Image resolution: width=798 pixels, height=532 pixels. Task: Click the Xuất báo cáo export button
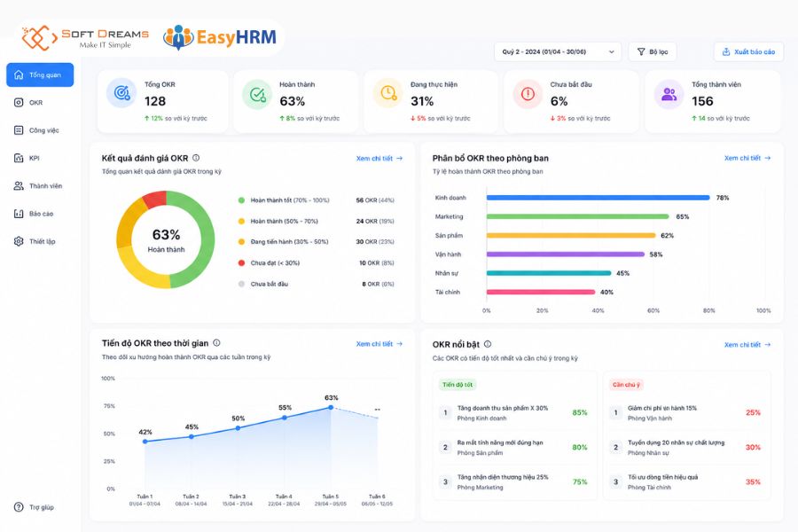point(748,51)
